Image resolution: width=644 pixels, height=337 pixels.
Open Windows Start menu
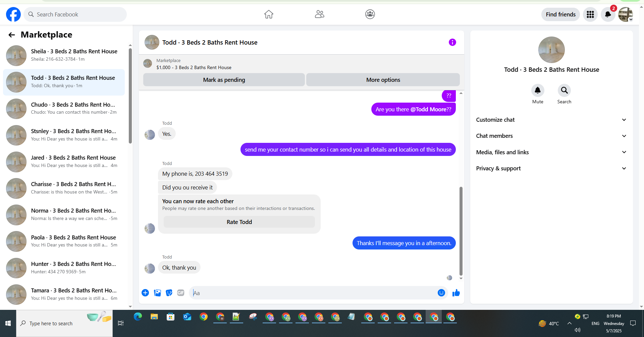8,323
